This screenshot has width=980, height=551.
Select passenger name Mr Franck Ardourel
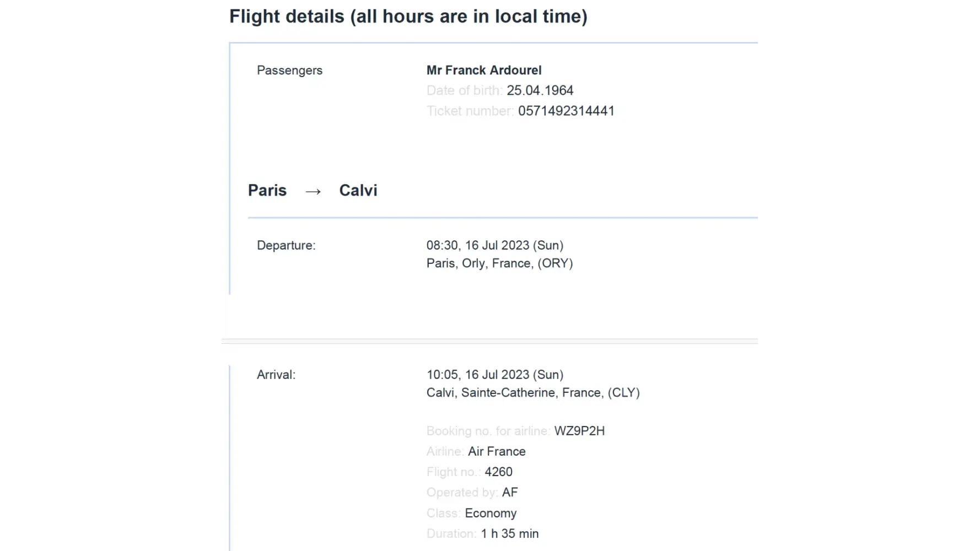(x=483, y=71)
